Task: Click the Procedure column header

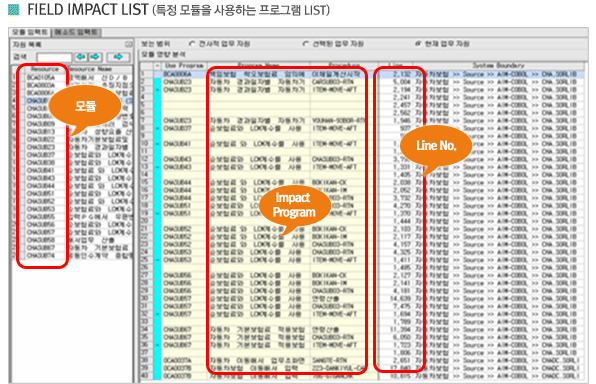Action: pyautogui.click(x=344, y=65)
